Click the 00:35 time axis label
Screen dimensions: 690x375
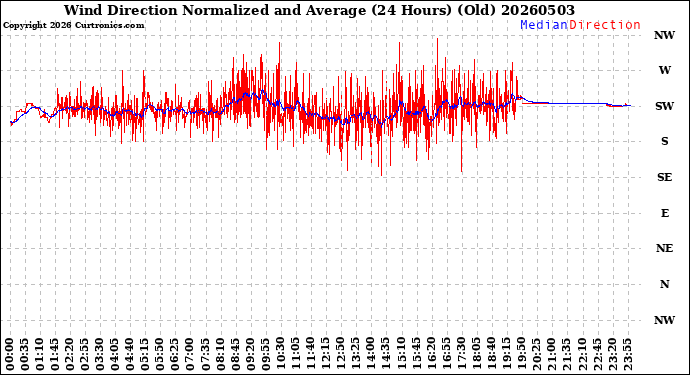coord(25,355)
